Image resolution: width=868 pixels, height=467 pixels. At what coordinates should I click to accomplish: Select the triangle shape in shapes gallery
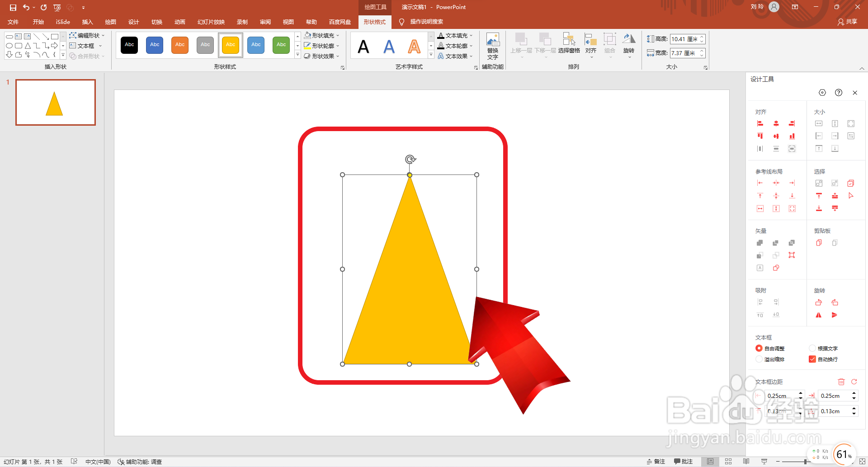(28, 46)
